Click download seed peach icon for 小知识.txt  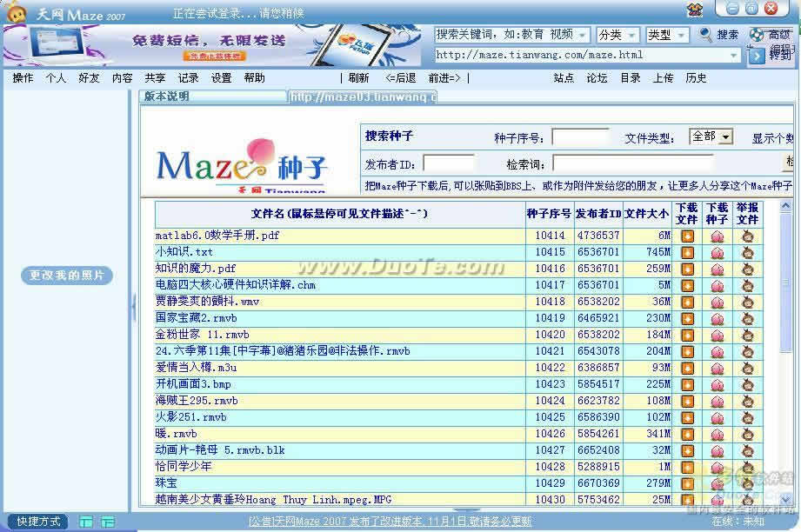click(718, 253)
